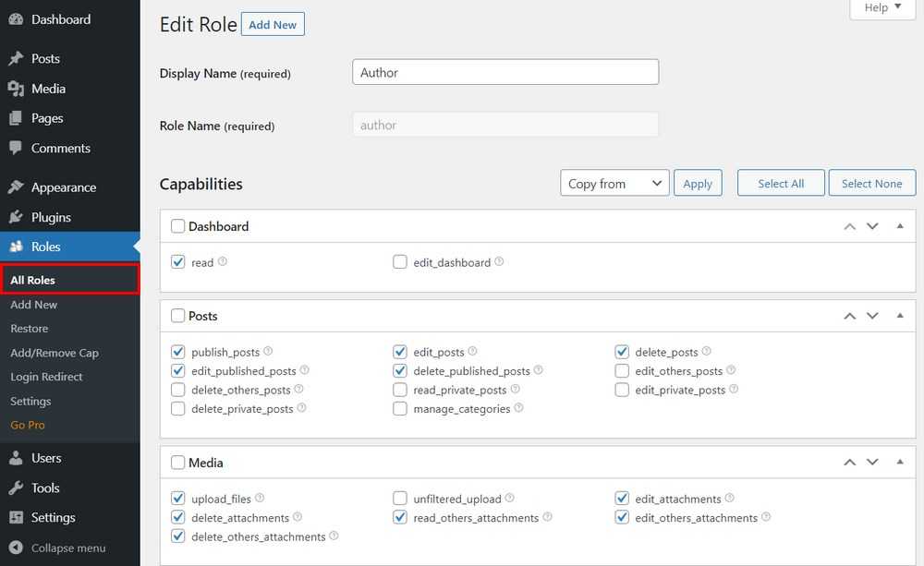Image resolution: width=924 pixels, height=566 pixels.
Task: Uncheck the publish_posts capability
Action: 178,352
